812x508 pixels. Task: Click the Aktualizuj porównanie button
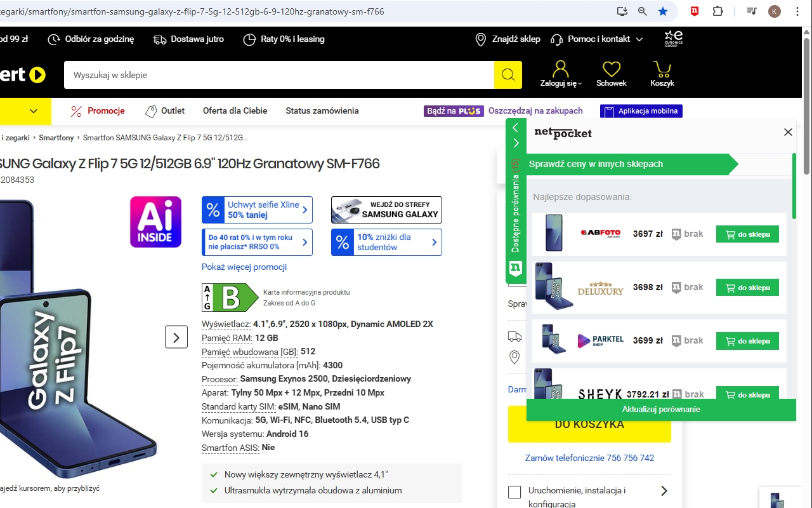[661, 410]
